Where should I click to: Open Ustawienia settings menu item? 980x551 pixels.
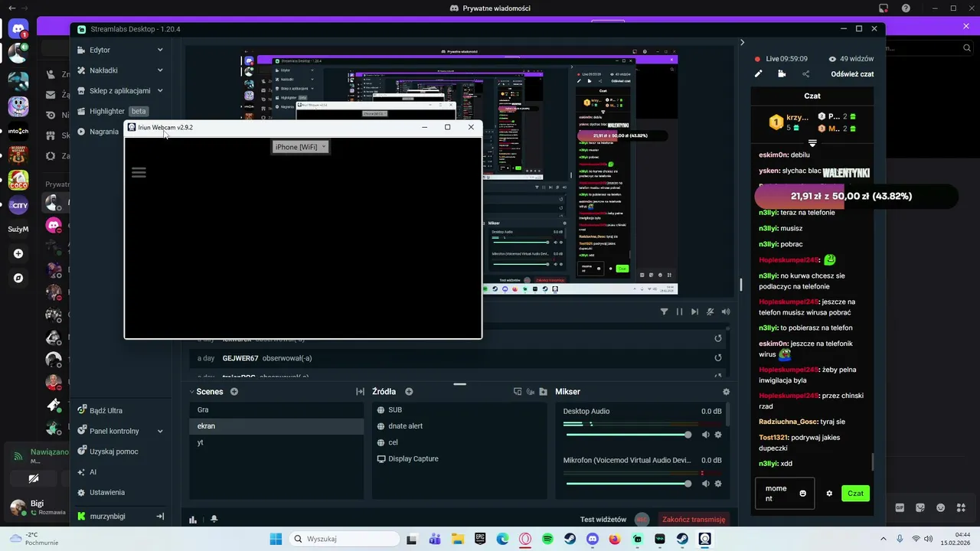point(101,492)
